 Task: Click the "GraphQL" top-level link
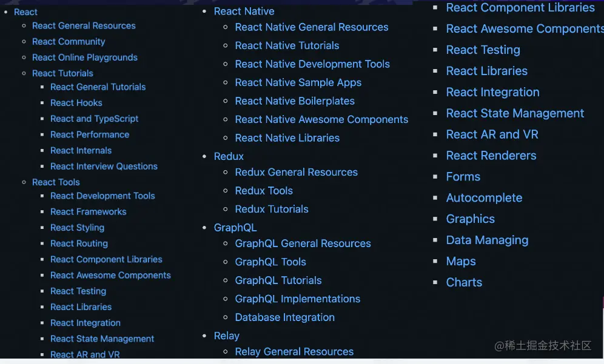pos(235,227)
